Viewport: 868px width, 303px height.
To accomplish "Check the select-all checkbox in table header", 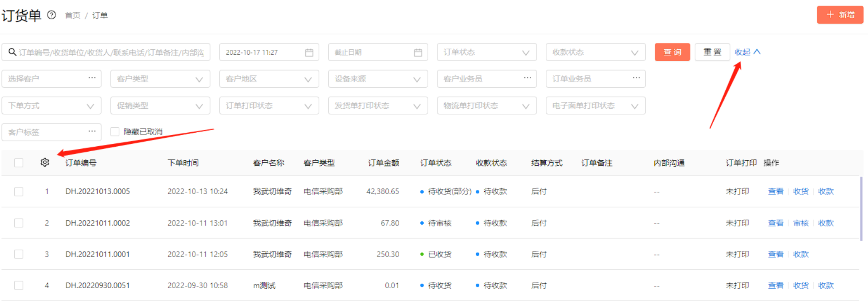I will (x=19, y=163).
